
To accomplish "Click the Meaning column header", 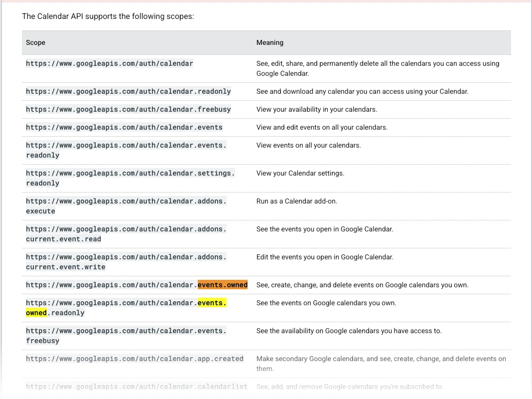I will point(269,43).
